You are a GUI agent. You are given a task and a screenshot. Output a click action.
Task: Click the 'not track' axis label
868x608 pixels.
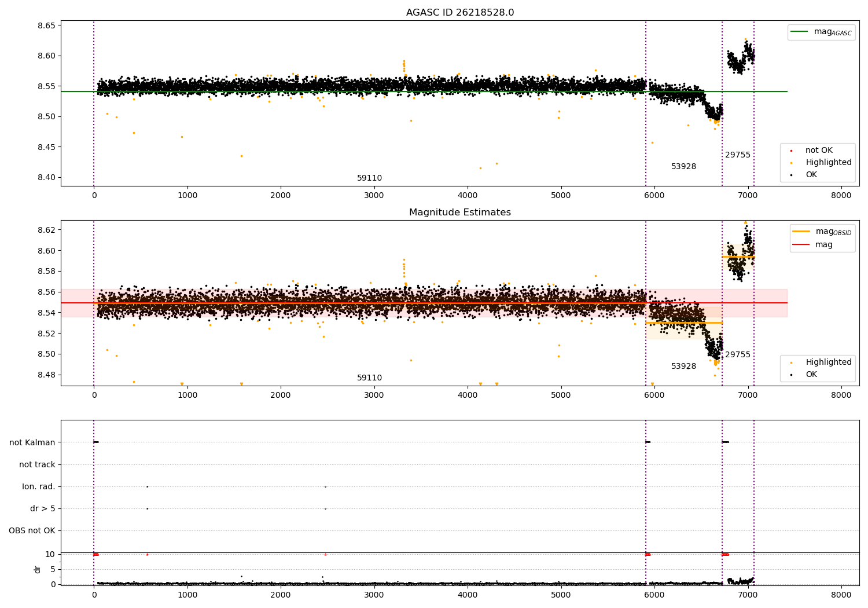[x=37, y=465]
